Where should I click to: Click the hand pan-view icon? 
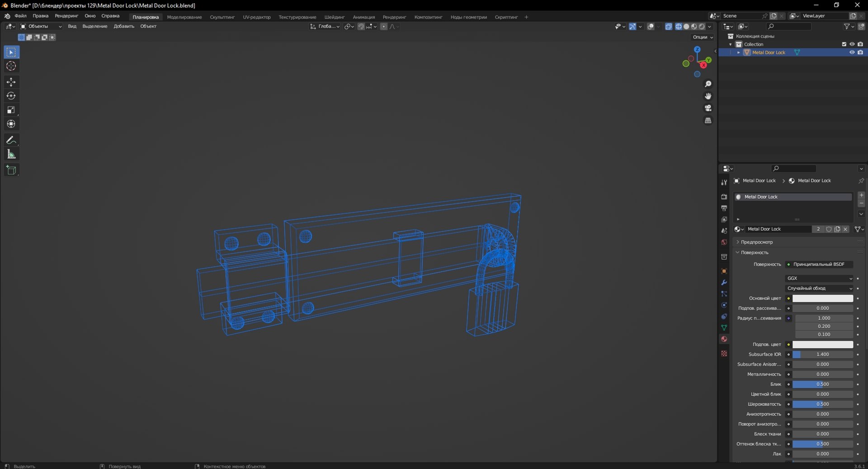pyautogui.click(x=708, y=96)
